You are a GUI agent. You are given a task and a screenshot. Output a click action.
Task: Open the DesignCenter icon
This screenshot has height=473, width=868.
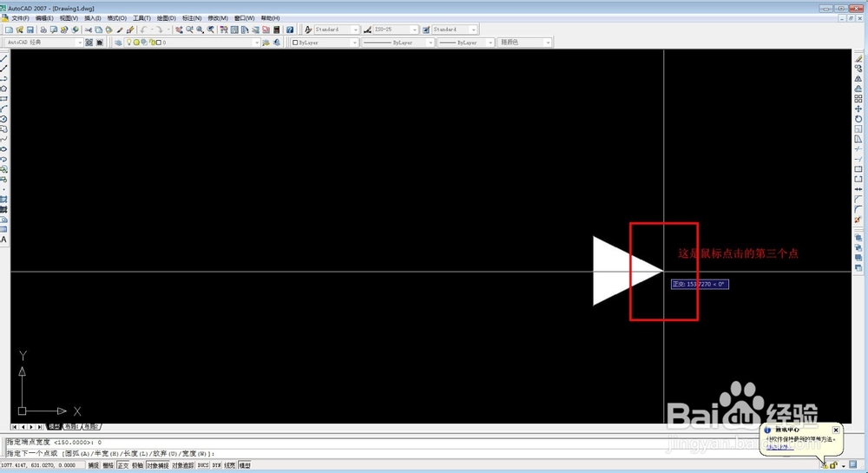click(x=234, y=30)
